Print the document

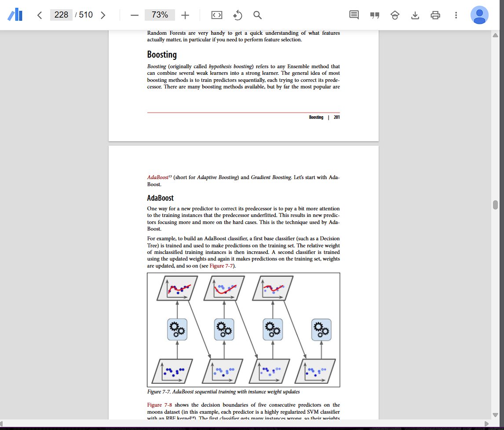(x=435, y=15)
